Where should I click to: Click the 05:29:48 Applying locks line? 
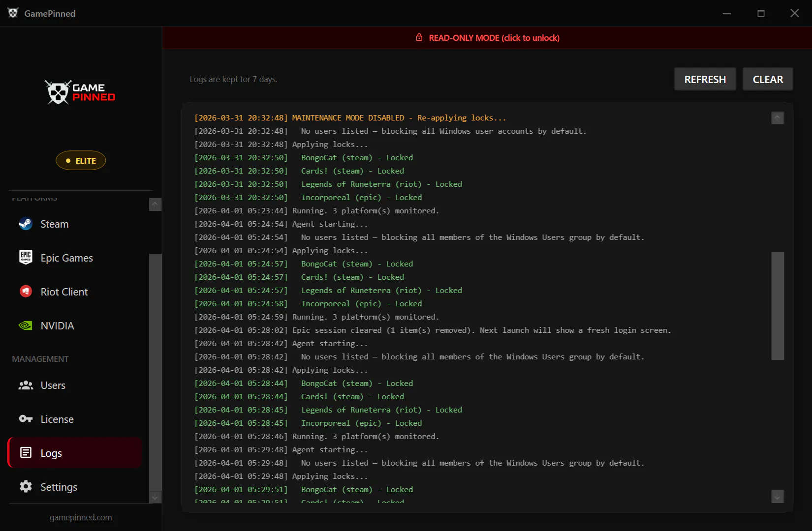tap(281, 476)
